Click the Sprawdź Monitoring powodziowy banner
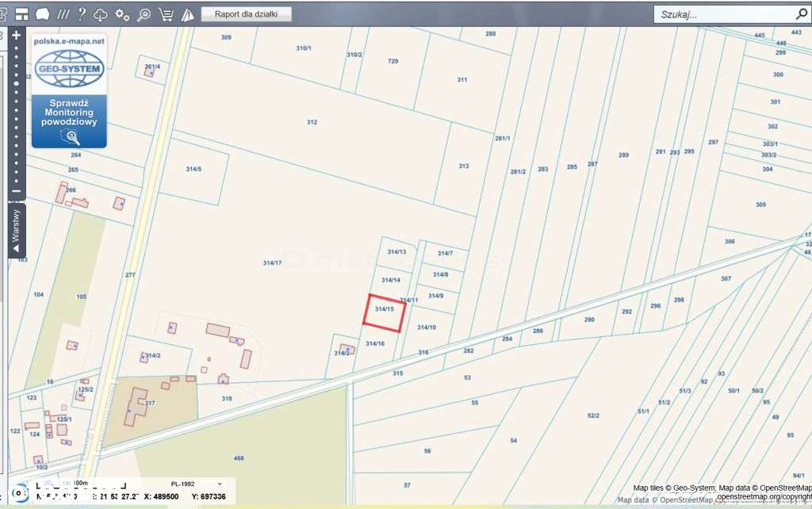This screenshot has height=509, width=812. [x=70, y=91]
